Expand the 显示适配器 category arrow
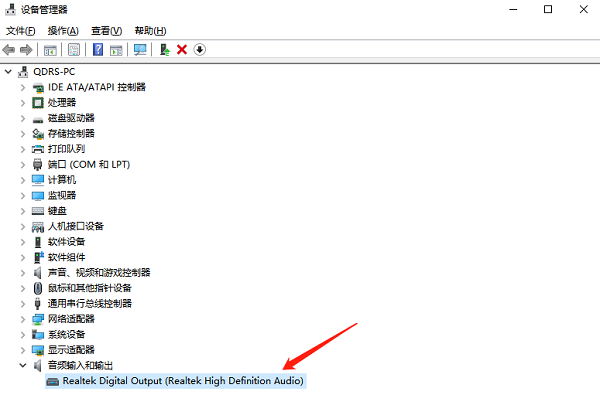The width and height of the screenshot is (600, 405). pos(24,350)
